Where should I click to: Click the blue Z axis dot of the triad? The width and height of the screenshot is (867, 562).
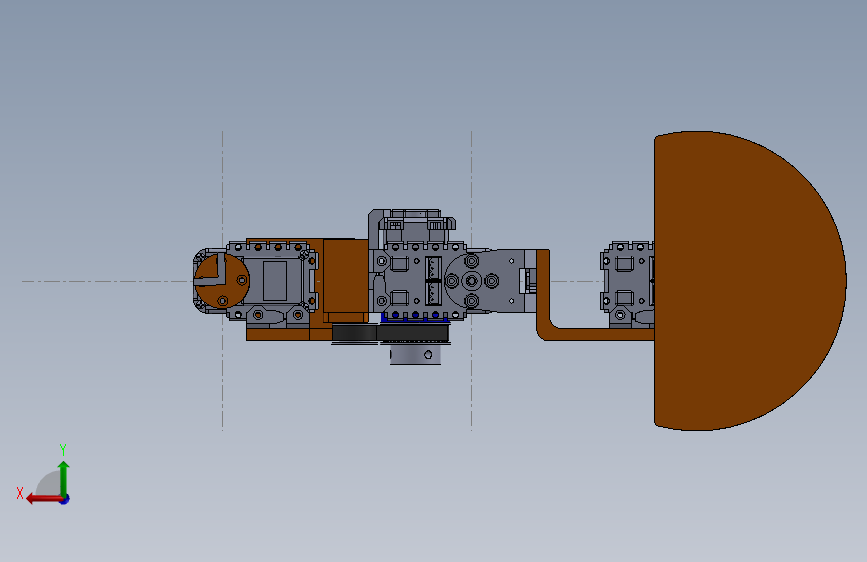click(65, 500)
